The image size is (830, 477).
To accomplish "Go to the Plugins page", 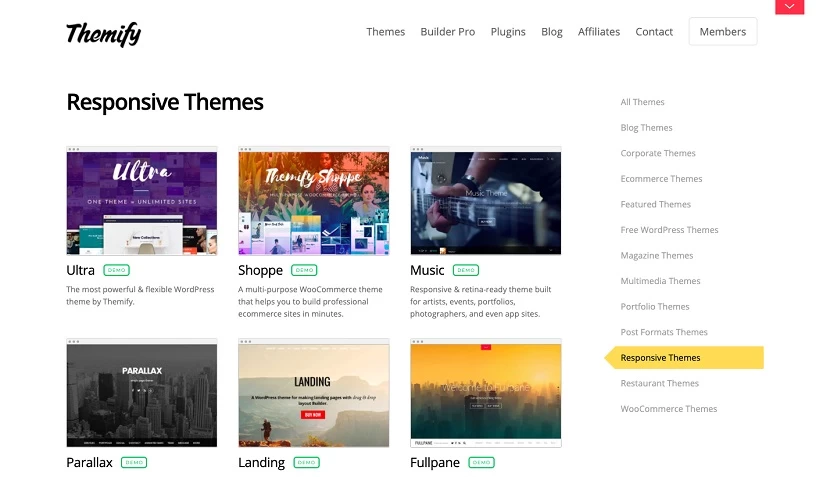I will point(508,32).
